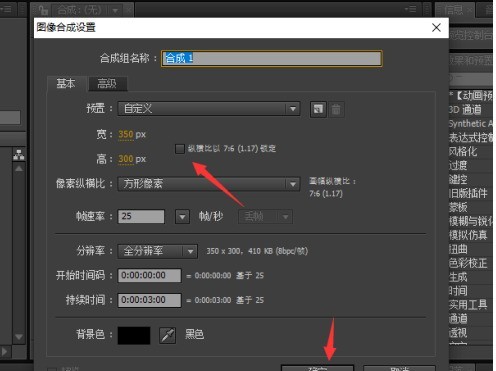Screen dimensions: 496x371
Task: Select 通道 effects category
Action: [x=458, y=319]
